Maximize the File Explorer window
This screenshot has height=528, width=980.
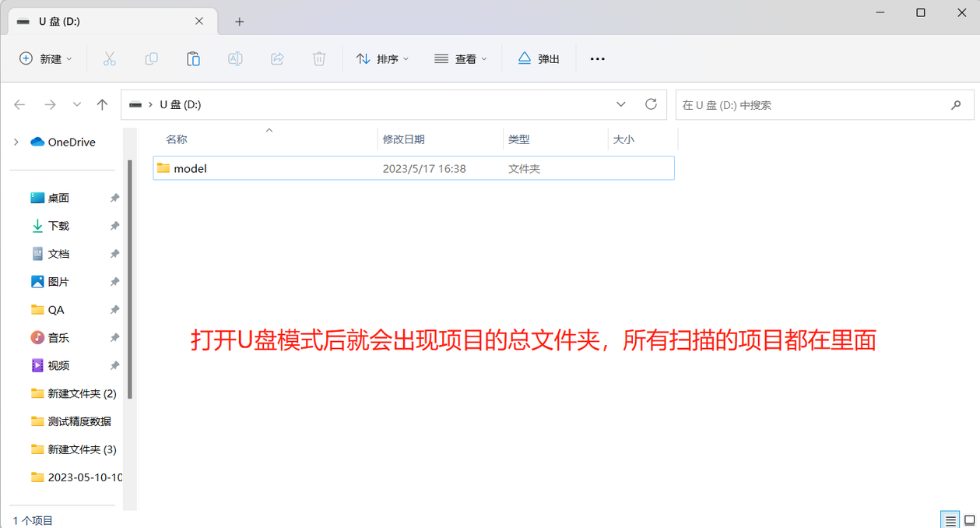pyautogui.click(x=921, y=12)
